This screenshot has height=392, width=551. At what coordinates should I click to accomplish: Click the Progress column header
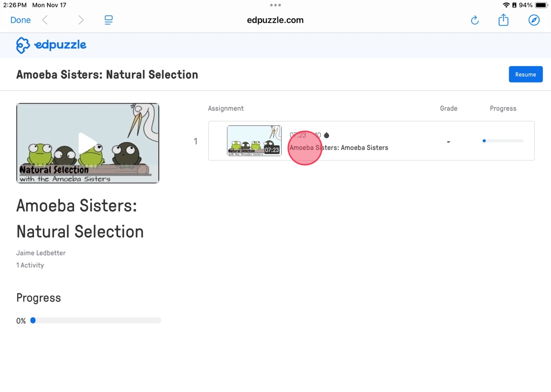(503, 109)
